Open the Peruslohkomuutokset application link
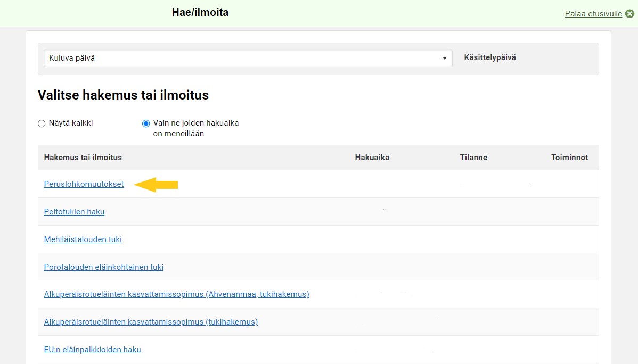This screenshot has height=364, width=638. pyautogui.click(x=84, y=184)
